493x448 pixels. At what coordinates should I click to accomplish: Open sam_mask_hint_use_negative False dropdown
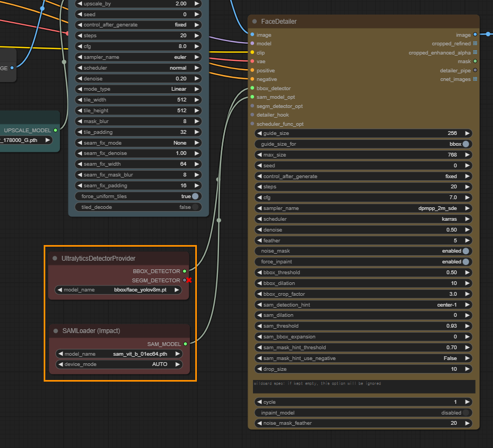point(363,358)
